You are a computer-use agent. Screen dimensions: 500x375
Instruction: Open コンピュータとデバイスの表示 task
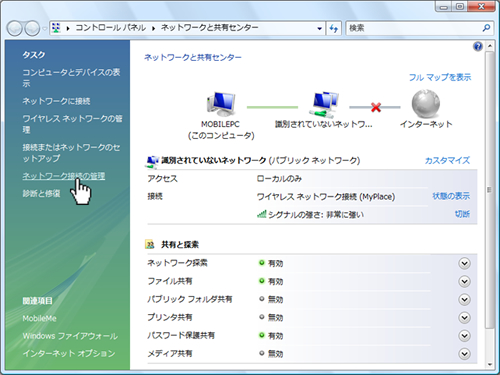tap(71, 78)
